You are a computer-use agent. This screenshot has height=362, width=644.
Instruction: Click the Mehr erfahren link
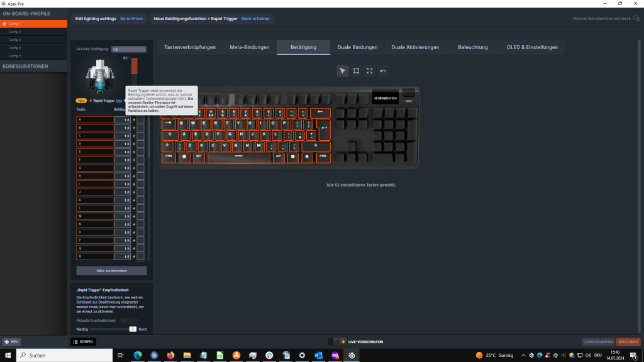(255, 18)
